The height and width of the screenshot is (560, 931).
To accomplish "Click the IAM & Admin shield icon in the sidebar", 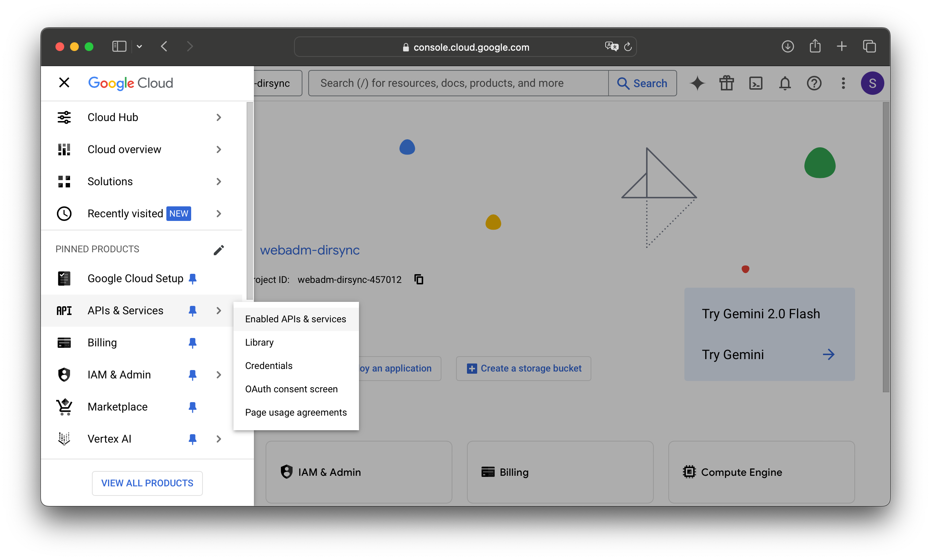I will click(x=64, y=375).
